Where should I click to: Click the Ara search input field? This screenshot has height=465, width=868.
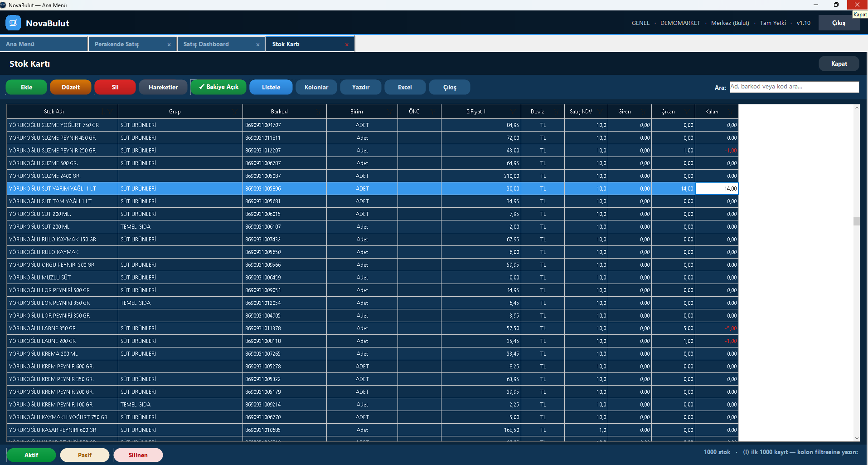point(794,87)
